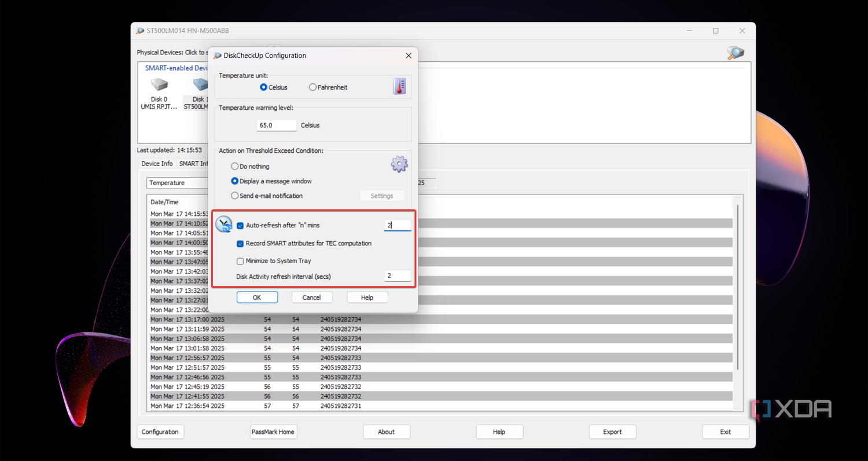The height and width of the screenshot is (461, 868).
Task: Select the row Mon Mar 17 13:17:00 2025
Action: 441,319
